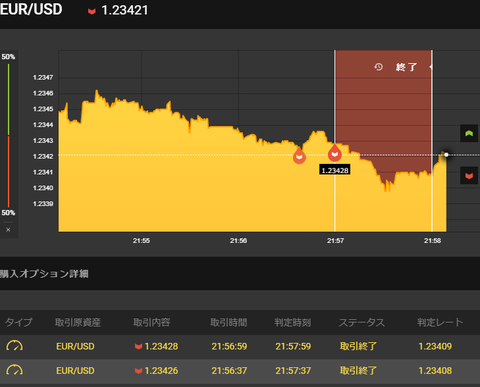The image size is (480, 387).
Task: Click the 21:55 time axis label
Action: point(141,241)
